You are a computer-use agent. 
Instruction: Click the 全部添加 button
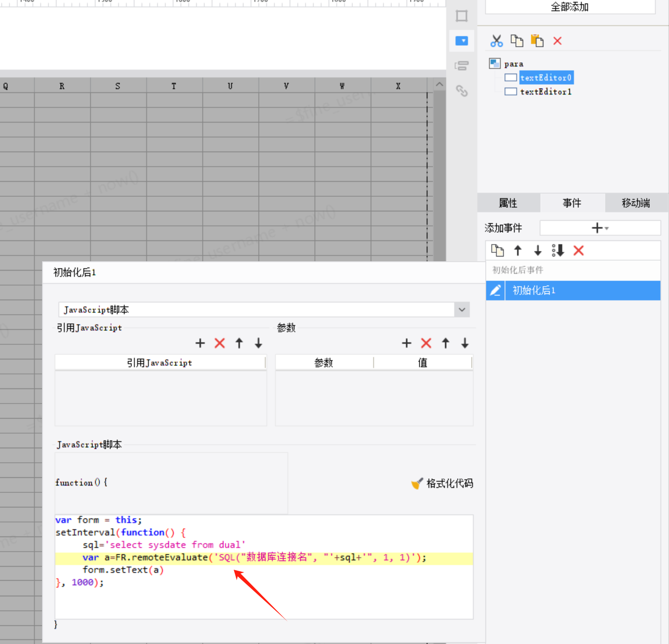coord(570,7)
